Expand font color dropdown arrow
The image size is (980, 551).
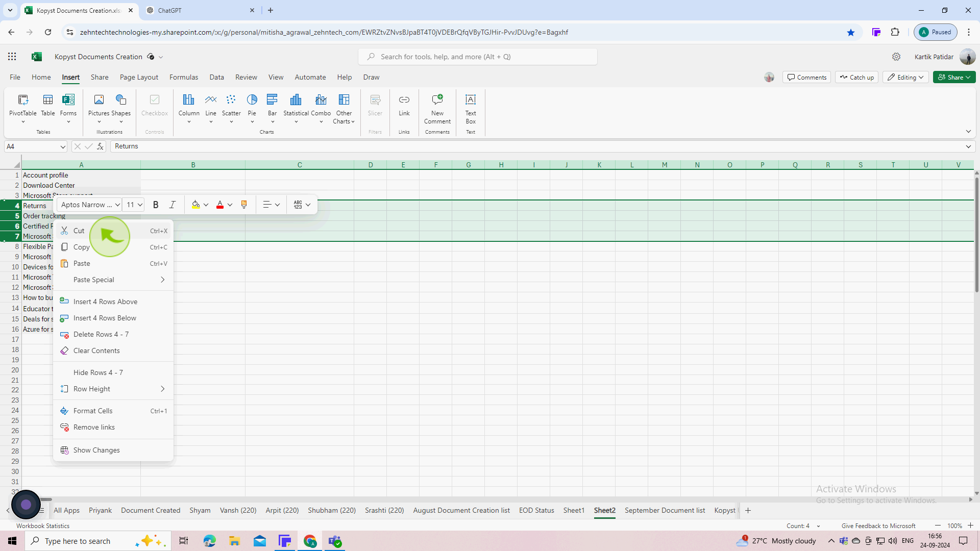pos(230,205)
